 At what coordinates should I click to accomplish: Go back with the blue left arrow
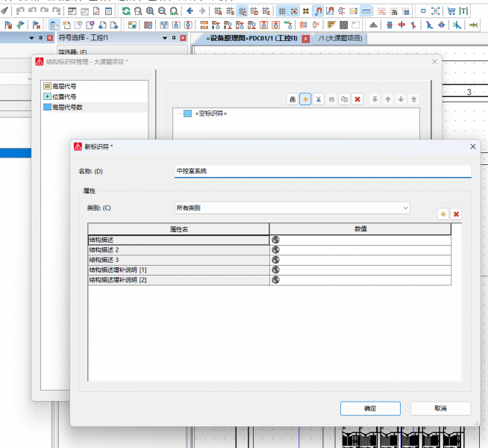(190, 11)
